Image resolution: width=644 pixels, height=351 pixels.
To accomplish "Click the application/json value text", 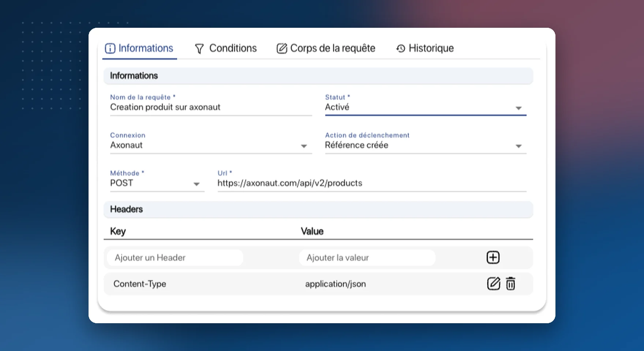I will point(336,284).
